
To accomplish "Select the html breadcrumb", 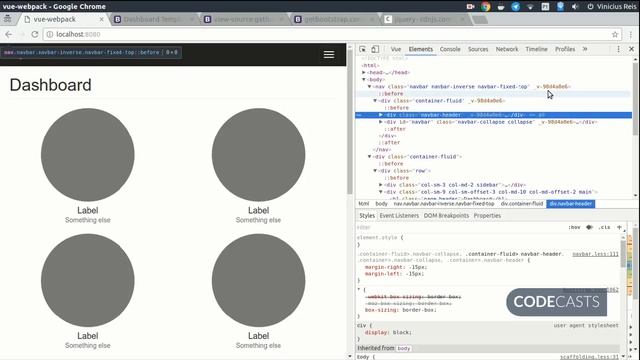I will coord(363,204).
